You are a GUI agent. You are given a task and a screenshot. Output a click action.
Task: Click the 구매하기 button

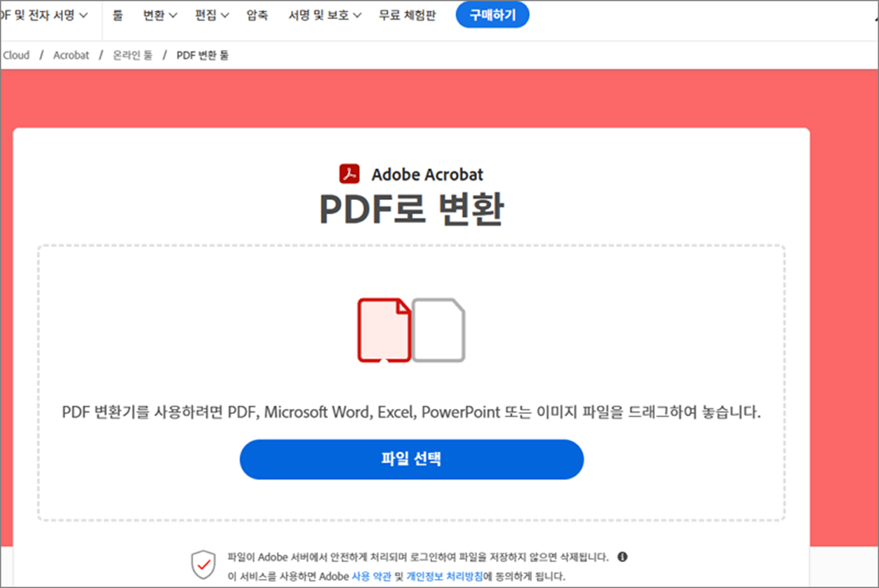[492, 15]
